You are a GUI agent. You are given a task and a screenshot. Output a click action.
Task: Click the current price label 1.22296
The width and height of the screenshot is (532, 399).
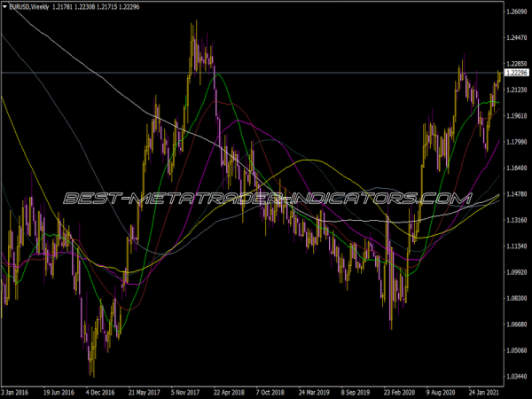(516, 73)
